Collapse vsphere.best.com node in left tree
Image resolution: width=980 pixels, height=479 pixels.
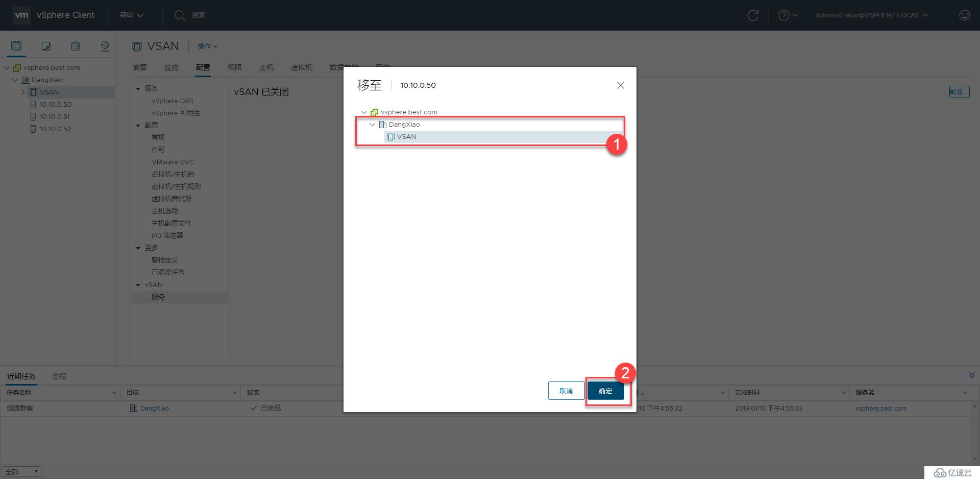point(7,67)
